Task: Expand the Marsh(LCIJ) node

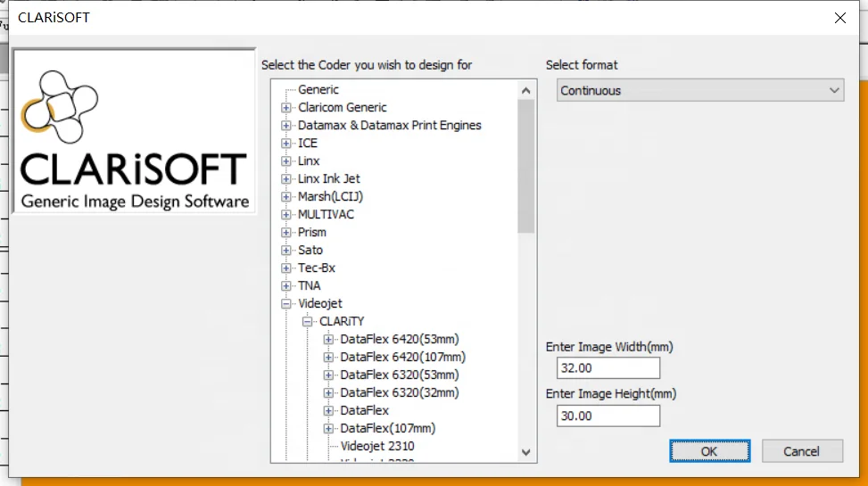Action: (x=286, y=197)
